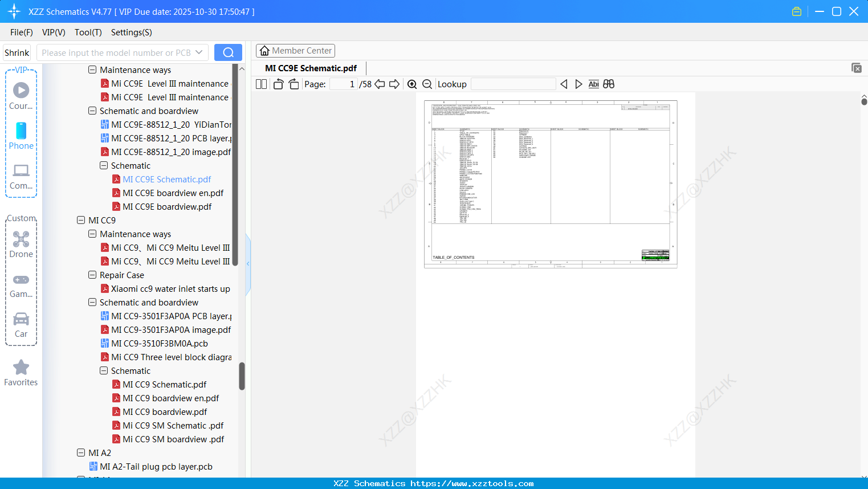Collapse Maintenance ways above Mi CC9 Meitu files
Viewport: 868px width, 489px height.
click(x=92, y=234)
